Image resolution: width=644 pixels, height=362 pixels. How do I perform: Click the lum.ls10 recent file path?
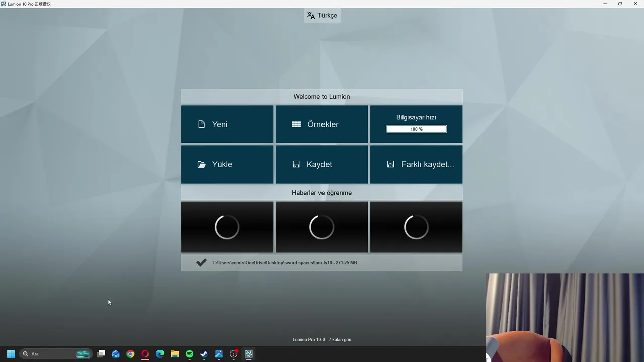click(x=285, y=263)
